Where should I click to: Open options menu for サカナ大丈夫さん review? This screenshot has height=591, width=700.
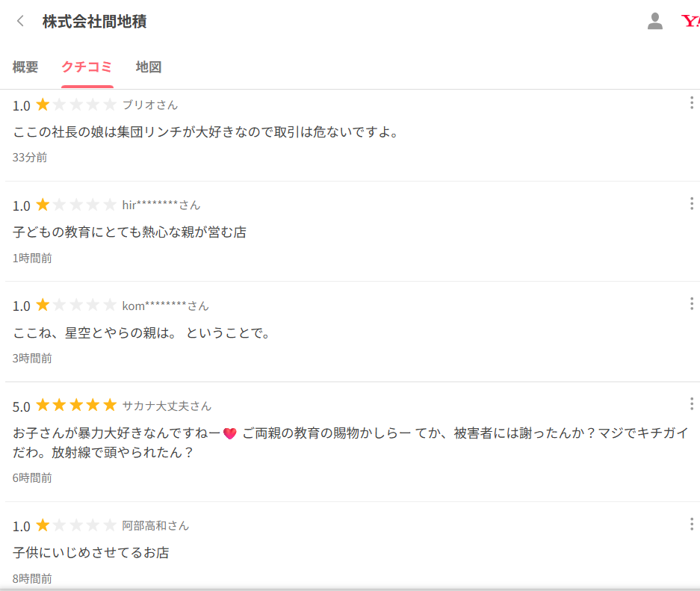[692, 404]
